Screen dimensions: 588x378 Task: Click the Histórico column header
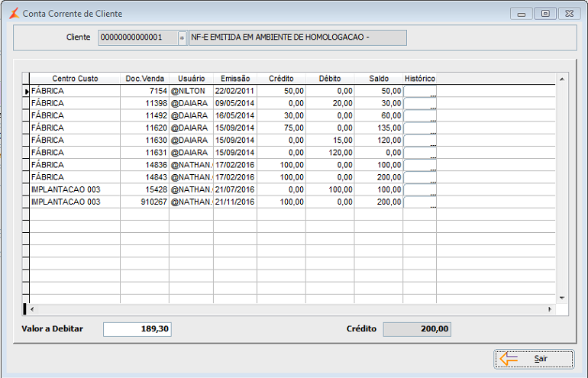[420, 79]
